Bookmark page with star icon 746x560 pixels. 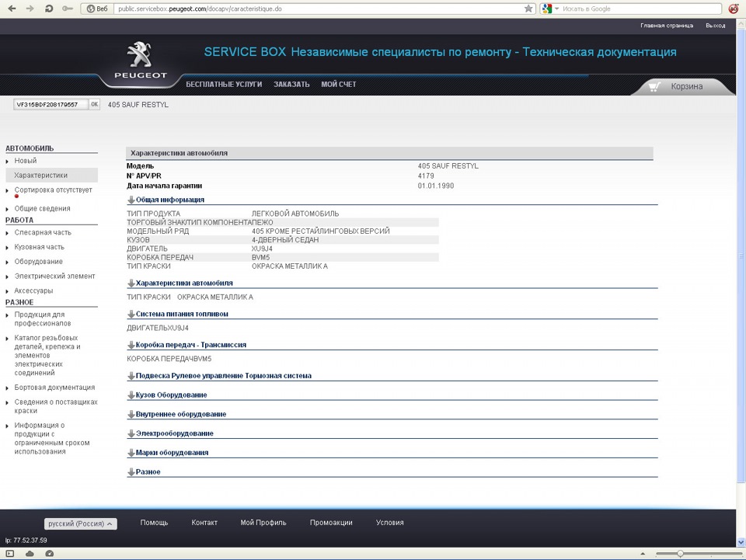tap(528, 9)
